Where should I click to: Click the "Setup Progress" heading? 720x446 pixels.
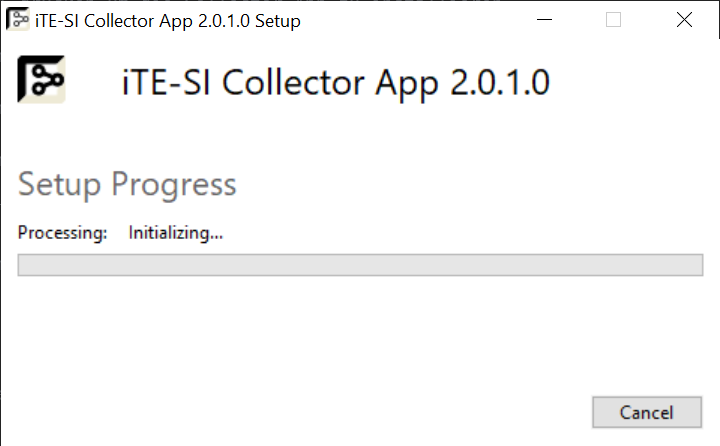pyautogui.click(x=127, y=185)
